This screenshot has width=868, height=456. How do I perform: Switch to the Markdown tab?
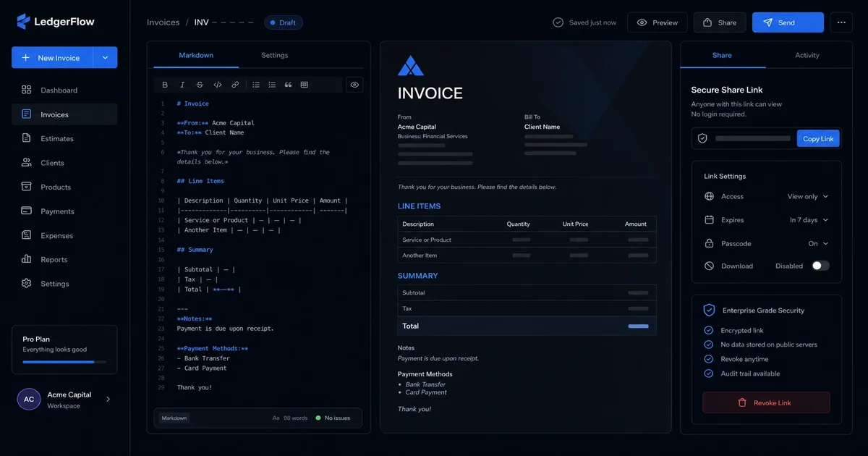[196, 55]
